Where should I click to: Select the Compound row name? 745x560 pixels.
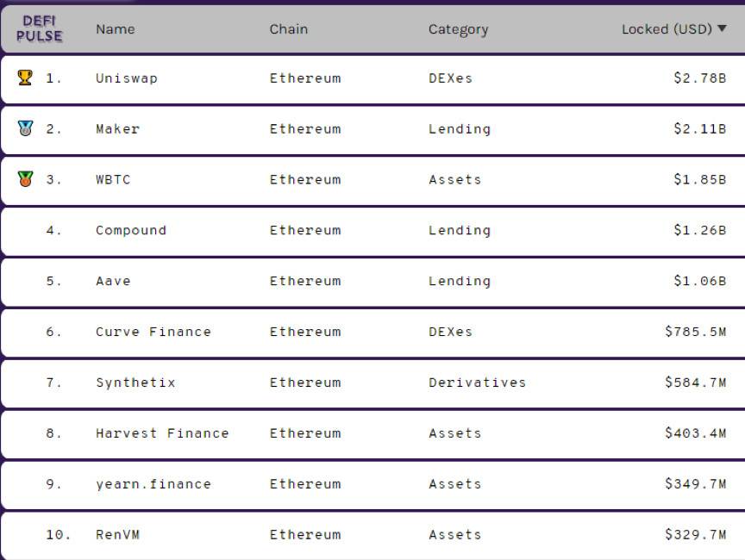tap(131, 230)
